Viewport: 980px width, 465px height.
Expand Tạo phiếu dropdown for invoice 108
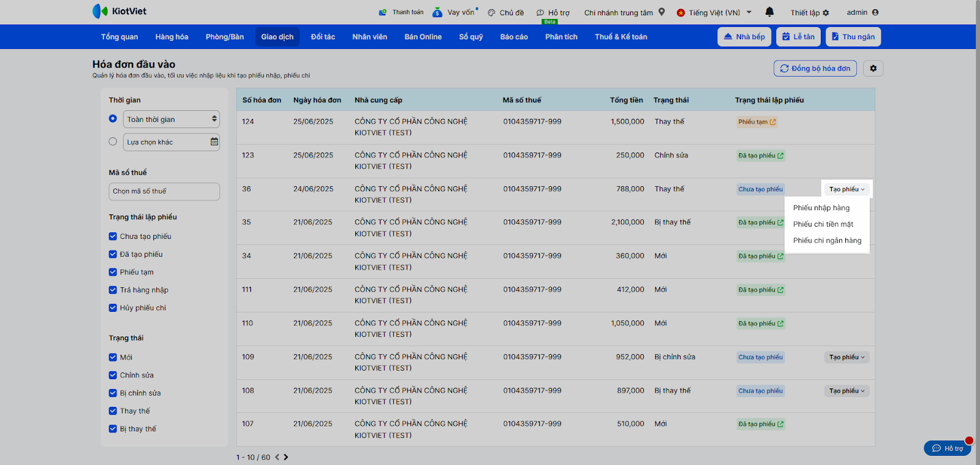pyautogui.click(x=847, y=391)
